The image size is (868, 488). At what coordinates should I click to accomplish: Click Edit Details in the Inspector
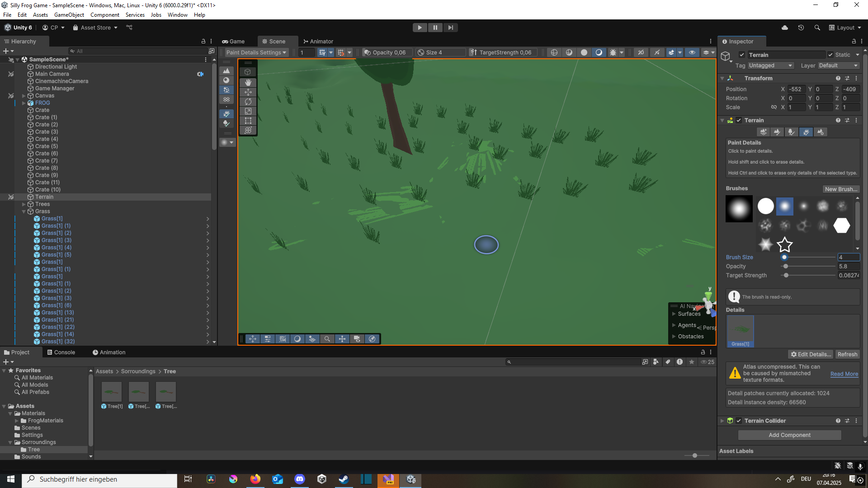[810, 354]
